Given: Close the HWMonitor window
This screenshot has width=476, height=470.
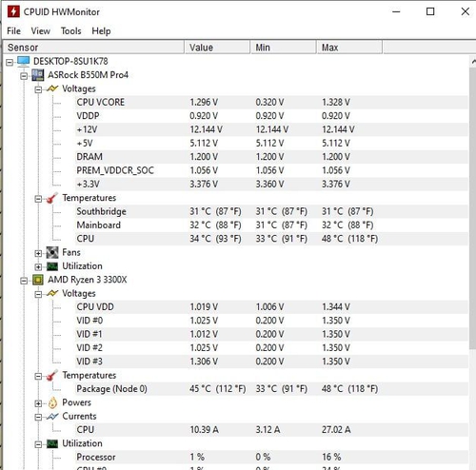Looking at the screenshot, I should click(465, 11).
